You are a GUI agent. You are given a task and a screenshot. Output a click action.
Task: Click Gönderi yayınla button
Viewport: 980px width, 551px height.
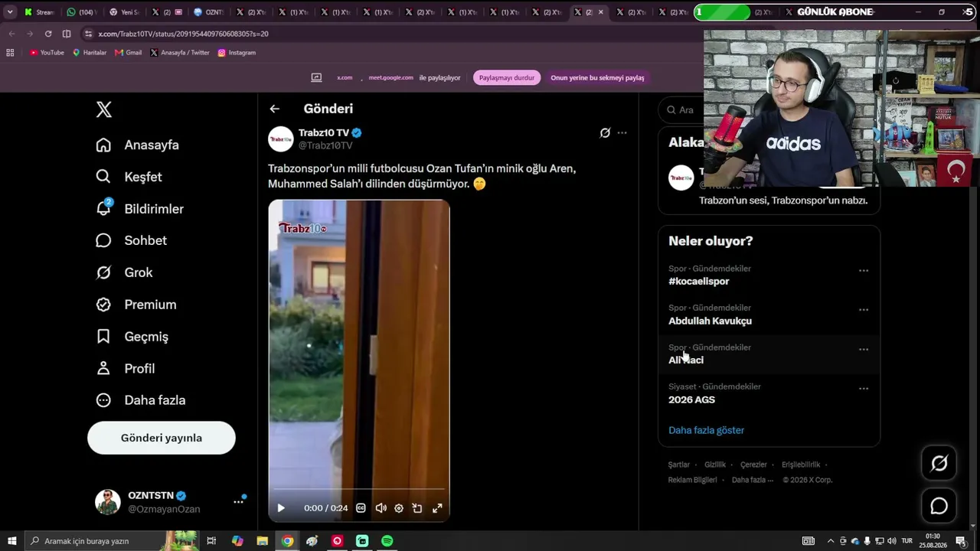point(162,438)
